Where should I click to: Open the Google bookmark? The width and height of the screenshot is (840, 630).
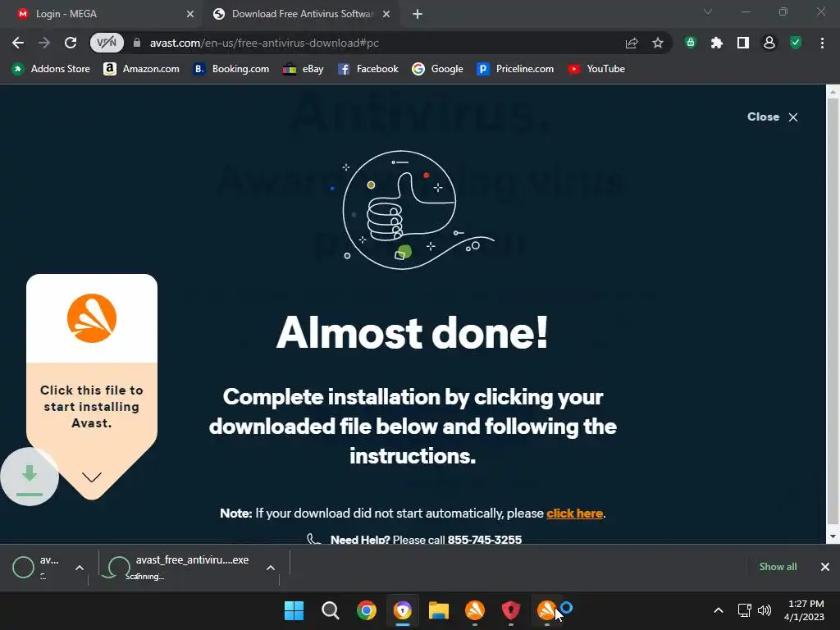coord(437,69)
